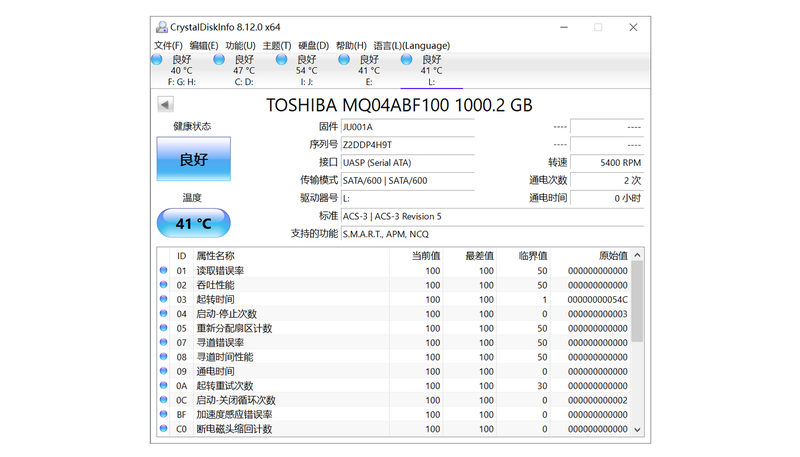The height and width of the screenshot is (457, 800).
Task: Minimize the CrystalDiskInfo window
Action: point(564,27)
